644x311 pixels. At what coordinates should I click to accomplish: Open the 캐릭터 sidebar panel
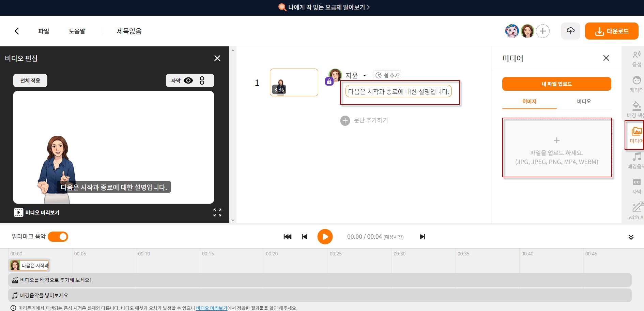(x=636, y=84)
